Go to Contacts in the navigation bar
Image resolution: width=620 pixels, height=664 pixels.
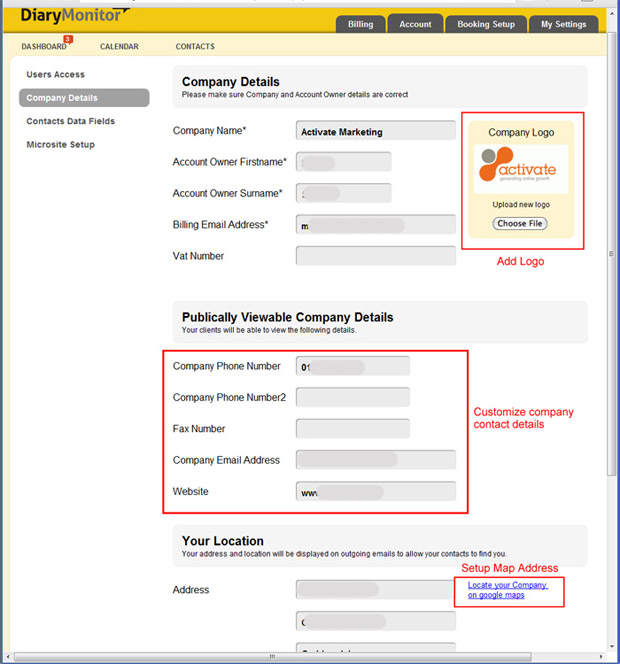(x=195, y=47)
